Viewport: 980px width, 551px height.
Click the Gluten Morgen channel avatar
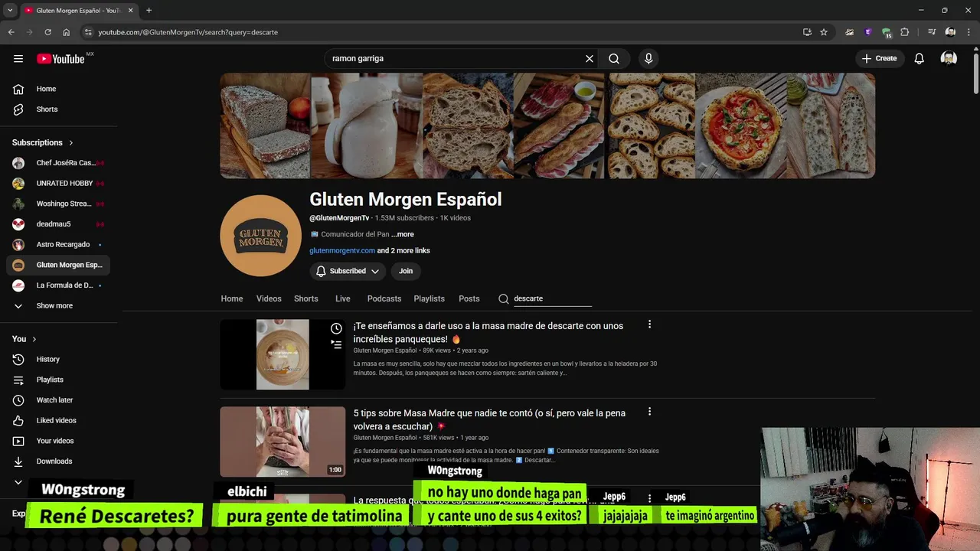[260, 236]
